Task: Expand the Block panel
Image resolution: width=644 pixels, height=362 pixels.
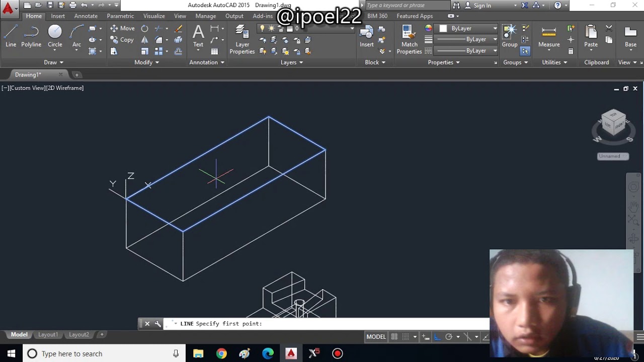Action: click(375, 62)
